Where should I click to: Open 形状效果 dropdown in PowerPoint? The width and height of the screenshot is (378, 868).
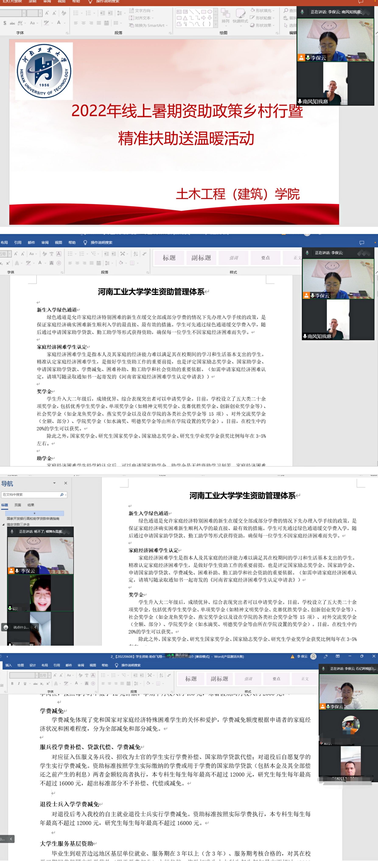tap(262, 25)
